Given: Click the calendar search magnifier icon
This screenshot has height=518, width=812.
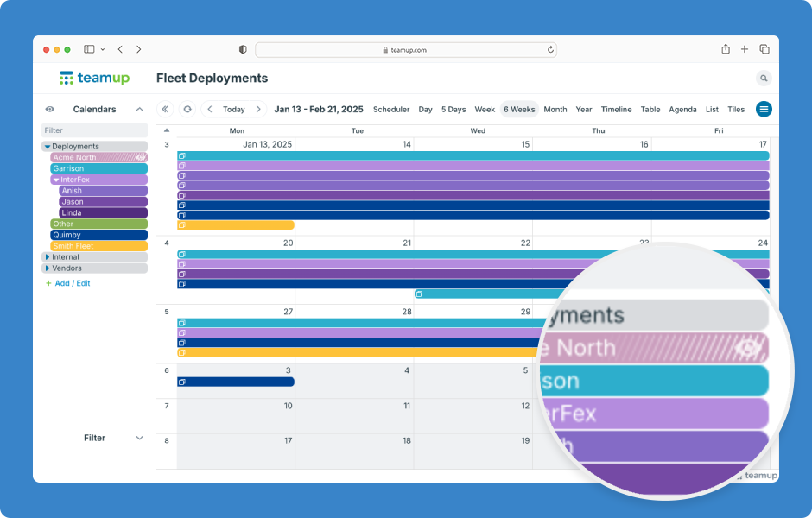Looking at the screenshot, I should click(764, 79).
